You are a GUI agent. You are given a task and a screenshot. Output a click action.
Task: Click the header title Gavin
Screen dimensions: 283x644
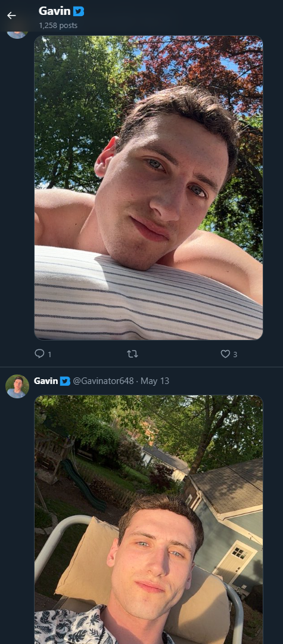(x=55, y=11)
